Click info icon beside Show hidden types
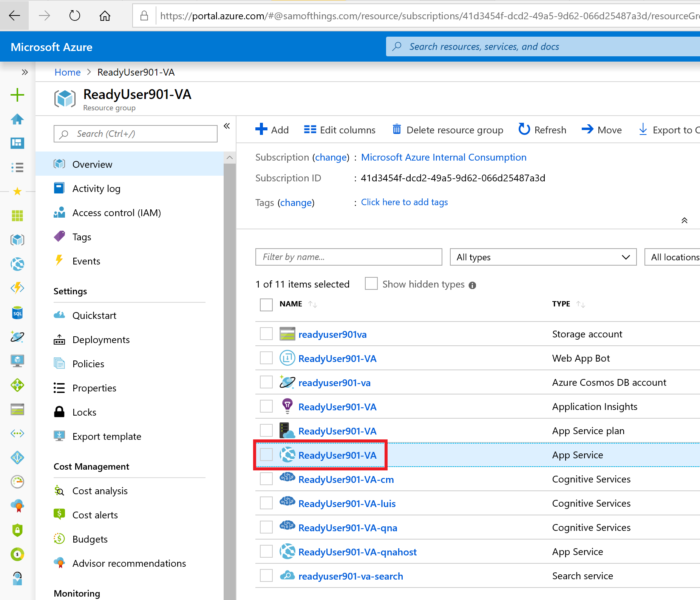Viewport: 700px width, 600px height. [x=472, y=285]
